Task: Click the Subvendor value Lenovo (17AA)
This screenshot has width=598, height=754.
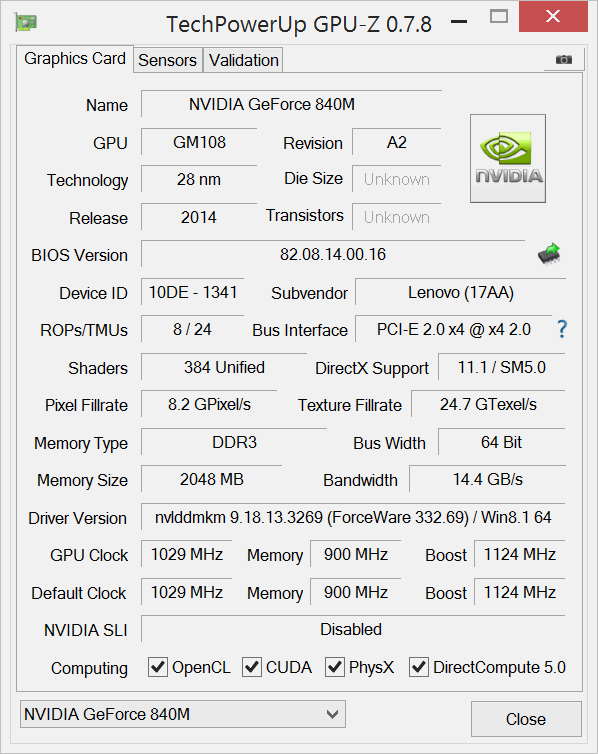Action: click(x=461, y=292)
